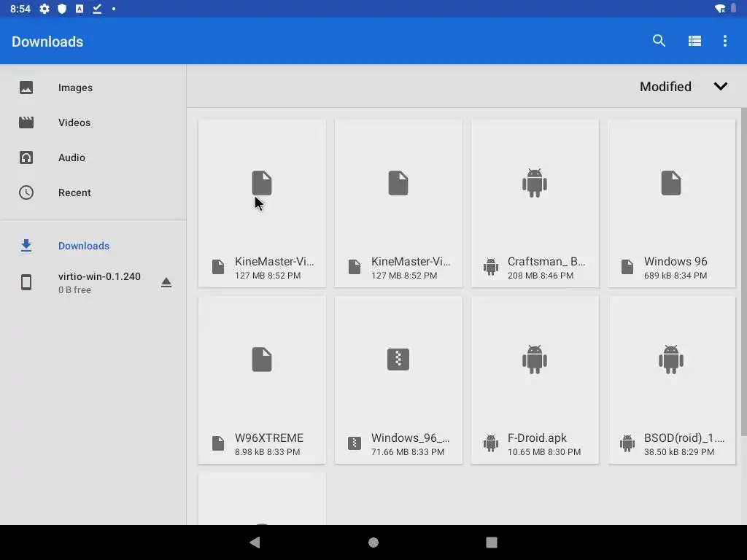Viewport: 747px width, 560px height.
Task: Click the 0 B free storage text
Action: 75,289
